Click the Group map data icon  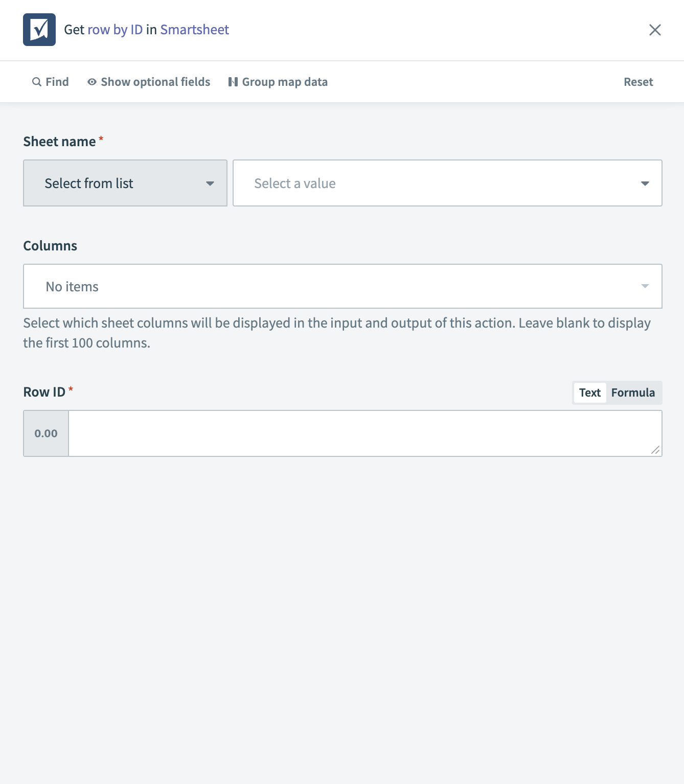click(x=233, y=82)
